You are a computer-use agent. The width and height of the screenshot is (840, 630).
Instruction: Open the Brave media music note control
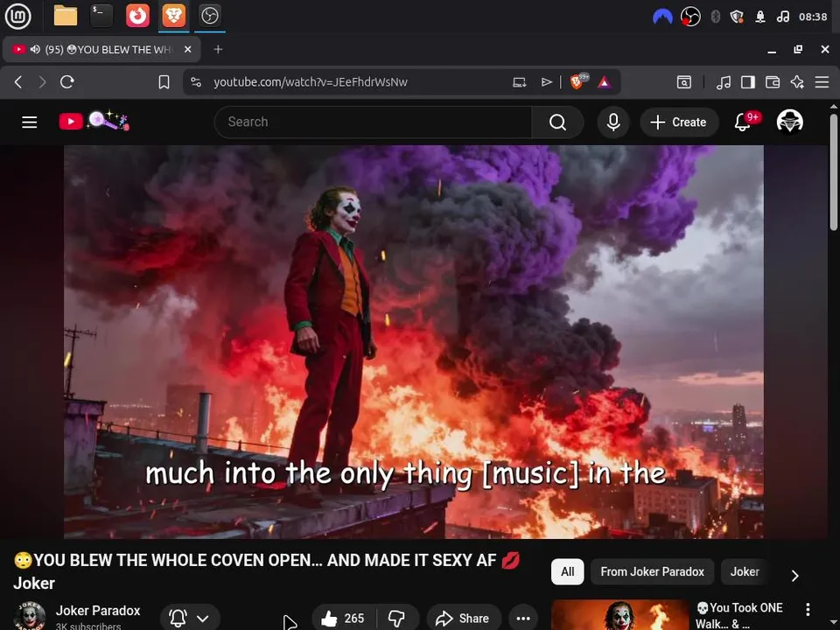pos(724,82)
